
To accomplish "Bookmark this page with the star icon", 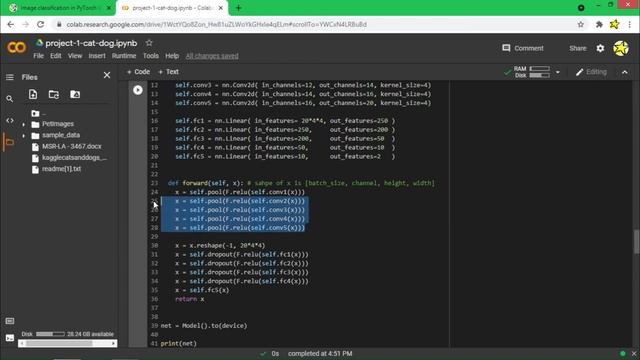I will (x=580, y=24).
